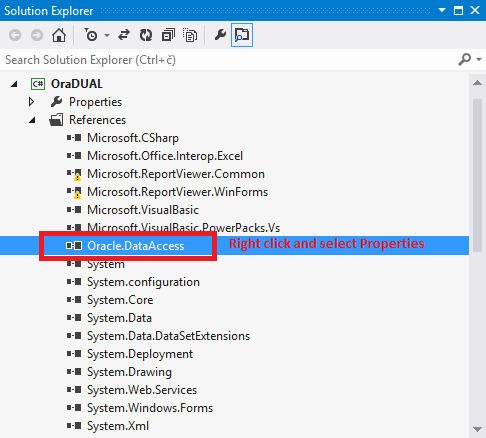This screenshot has width=486, height=438.
Task: Select Microsoft.CSharp reference
Action: click(133, 138)
